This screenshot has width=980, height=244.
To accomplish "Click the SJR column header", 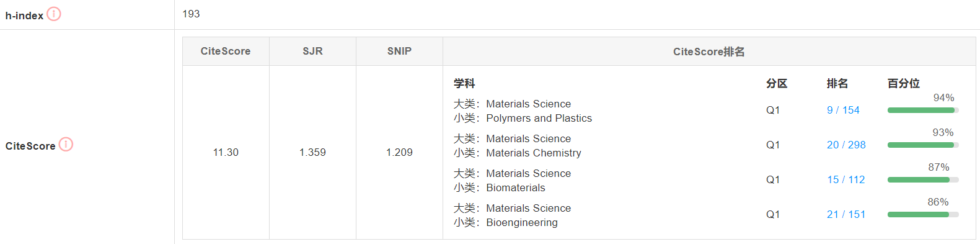I will (312, 51).
